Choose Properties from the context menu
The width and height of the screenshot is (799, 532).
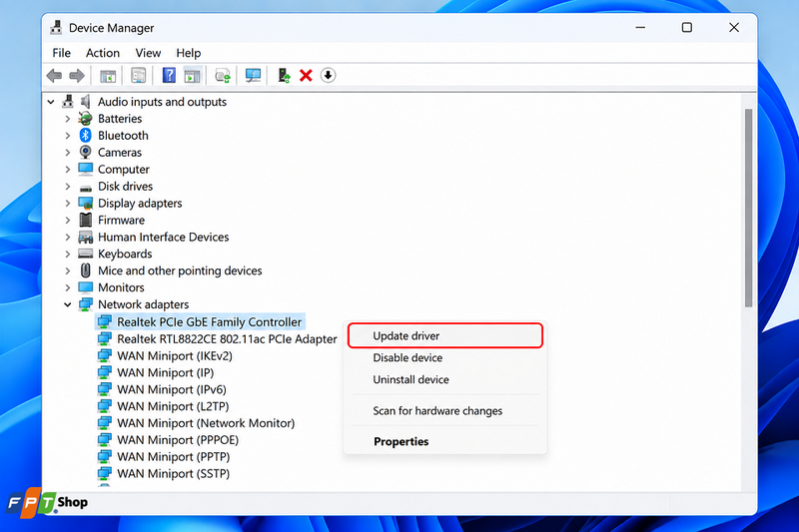445,441
